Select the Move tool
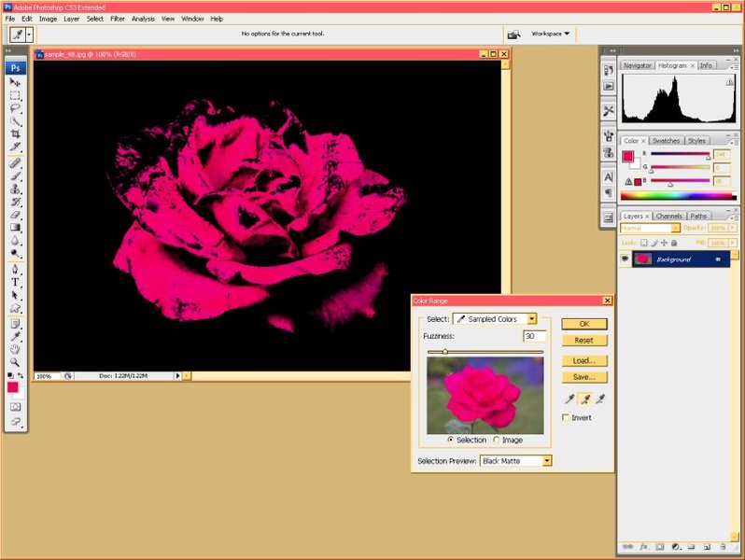Screen dimensions: 745x560 (x=16, y=82)
